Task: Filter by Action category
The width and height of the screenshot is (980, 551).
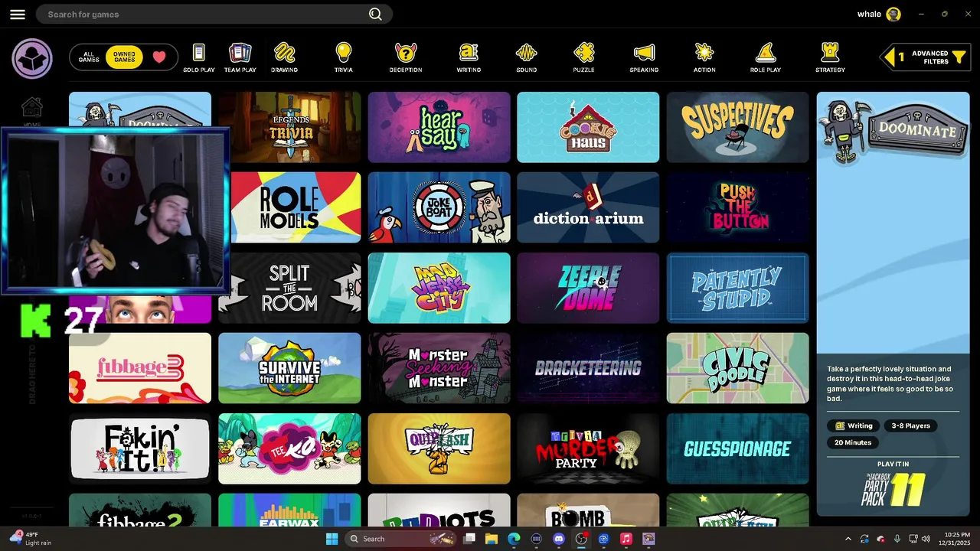Action: coord(704,58)
